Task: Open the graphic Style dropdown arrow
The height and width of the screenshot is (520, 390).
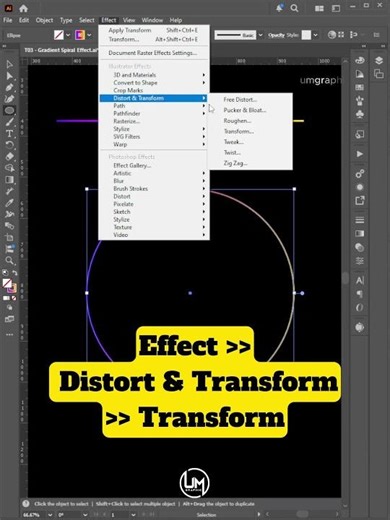Action: 315,35
